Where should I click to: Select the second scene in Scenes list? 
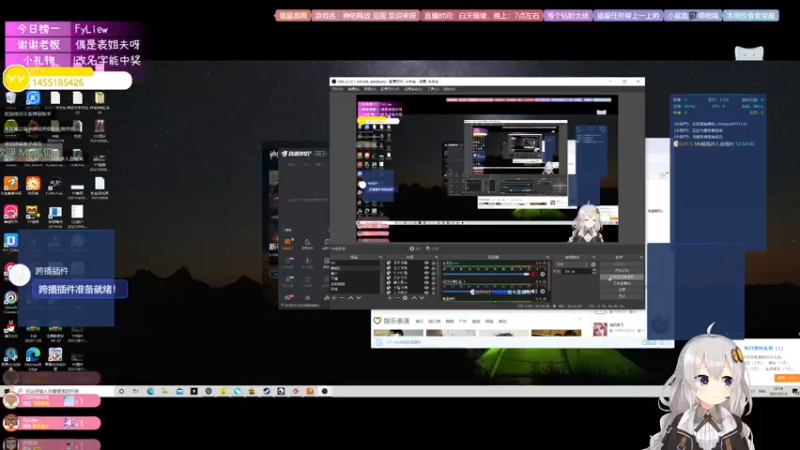tap(355, 268)
